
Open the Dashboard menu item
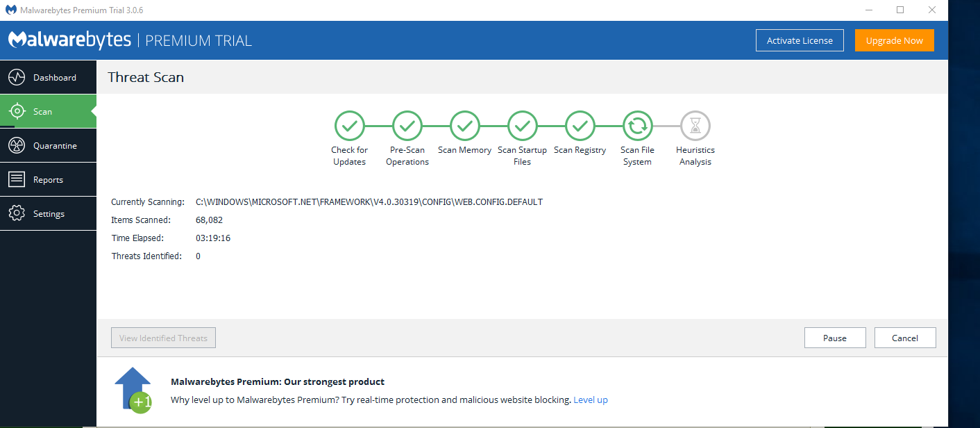coord(48,77)
